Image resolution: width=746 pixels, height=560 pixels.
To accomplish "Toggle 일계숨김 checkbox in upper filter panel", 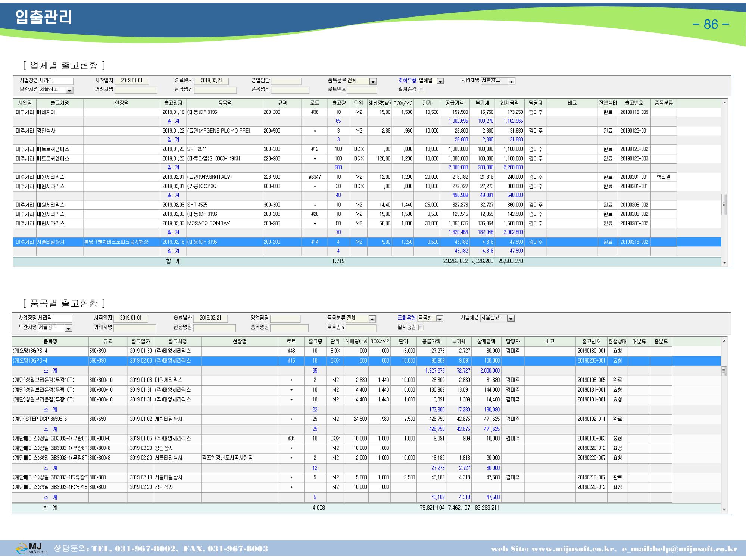I will pos(422,90).
